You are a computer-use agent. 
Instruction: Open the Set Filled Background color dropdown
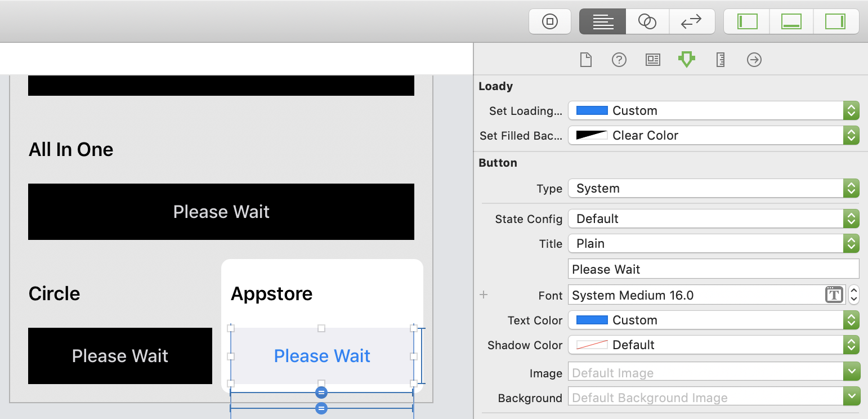(713, 135)
